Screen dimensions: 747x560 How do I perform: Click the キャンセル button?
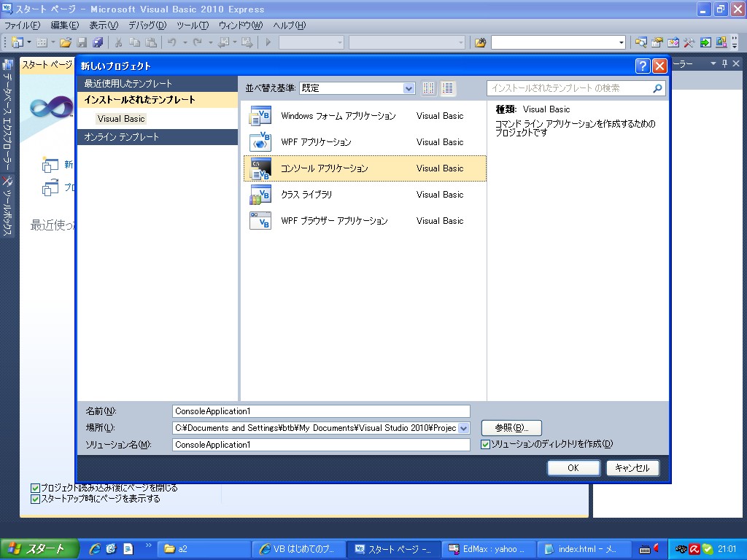[x=632, y=468]
